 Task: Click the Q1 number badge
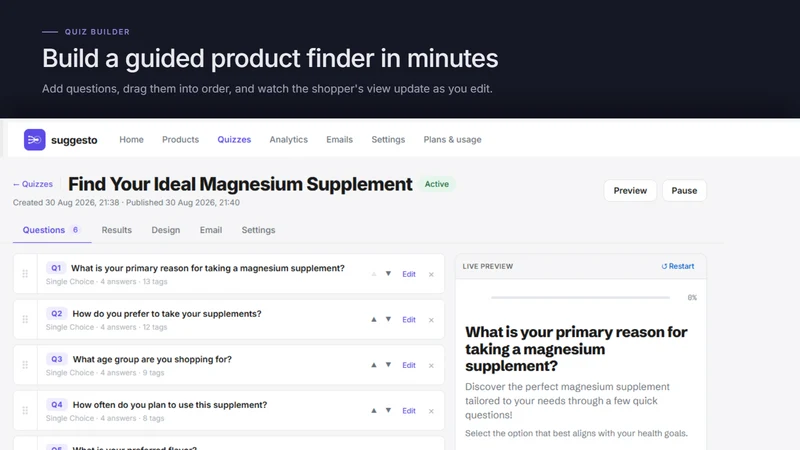point(56,268)
